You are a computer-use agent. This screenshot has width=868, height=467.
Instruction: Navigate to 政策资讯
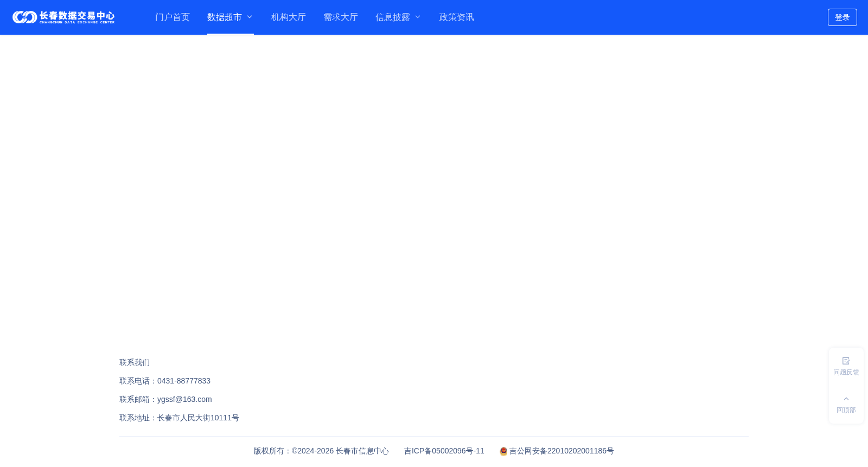click(456, 17)
